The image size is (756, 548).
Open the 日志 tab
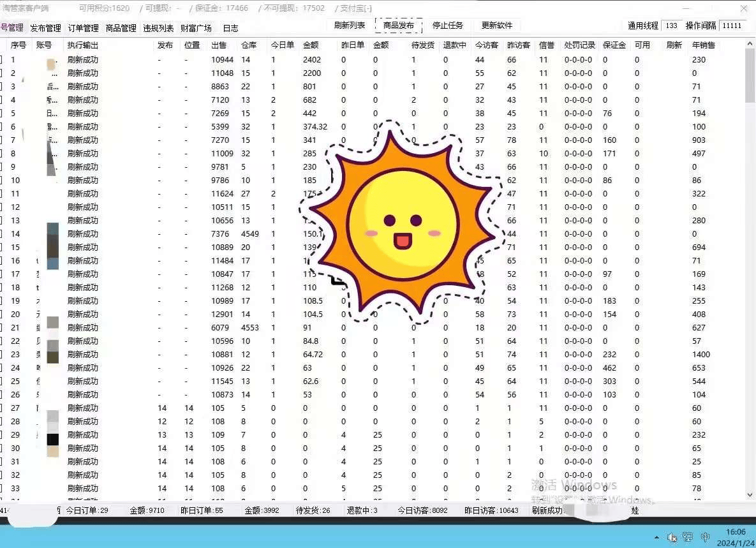pos(230,28)
